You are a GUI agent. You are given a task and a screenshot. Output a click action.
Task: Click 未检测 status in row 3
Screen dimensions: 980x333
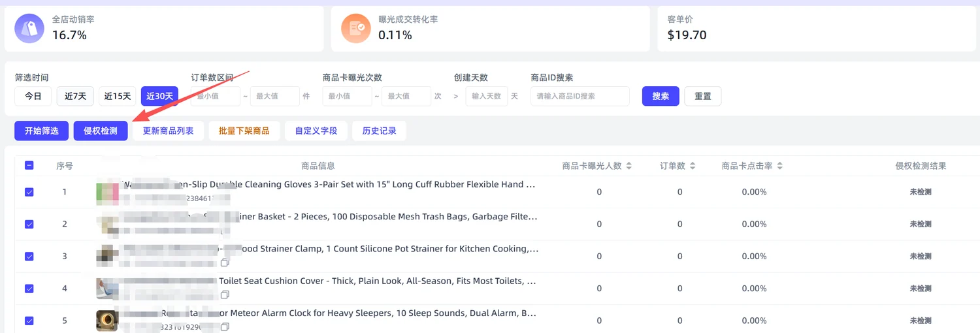pos(921,256)
